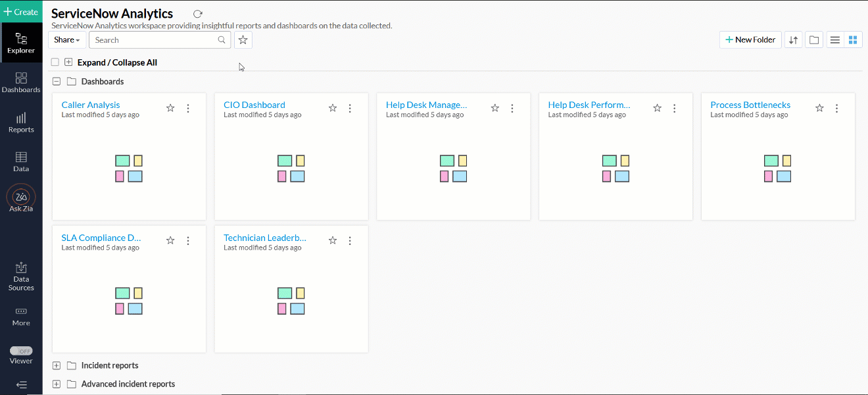Click the New Folder button

(750, 39)
